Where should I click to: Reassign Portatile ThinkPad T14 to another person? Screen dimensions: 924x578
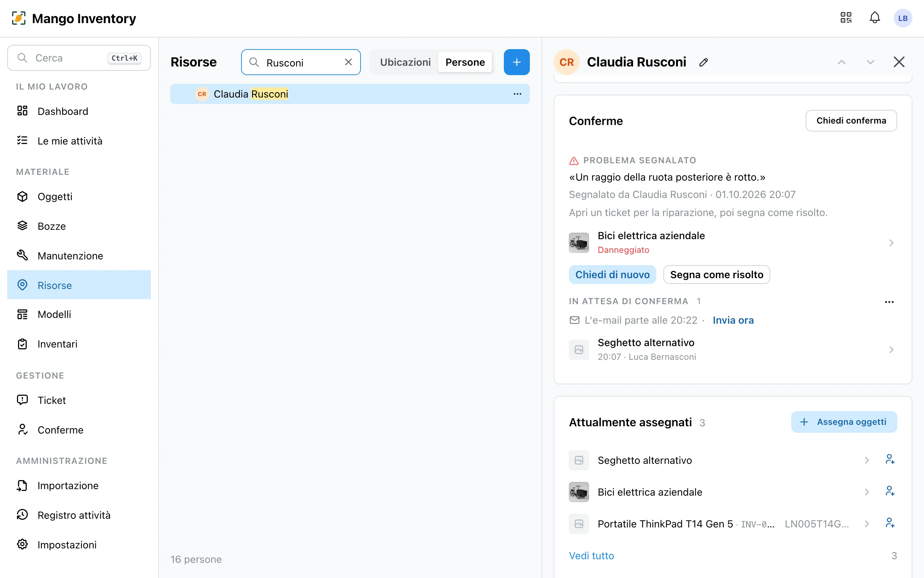[890, 523]
